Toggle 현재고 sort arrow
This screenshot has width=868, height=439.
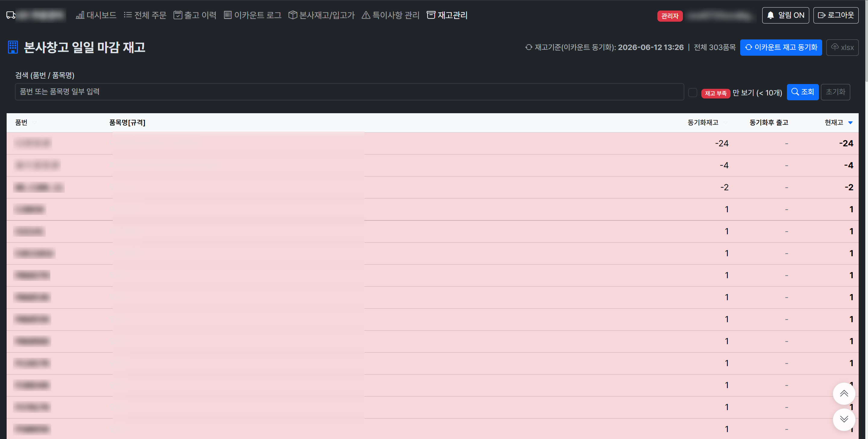[x=850, y=123]
